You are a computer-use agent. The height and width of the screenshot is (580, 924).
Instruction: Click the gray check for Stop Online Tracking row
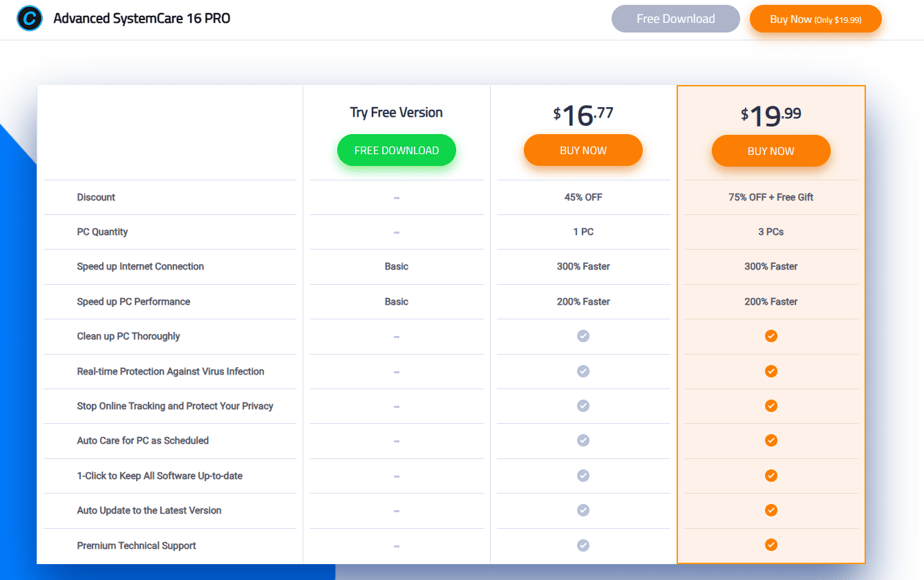pyautogui.click(x=583, y=406)
